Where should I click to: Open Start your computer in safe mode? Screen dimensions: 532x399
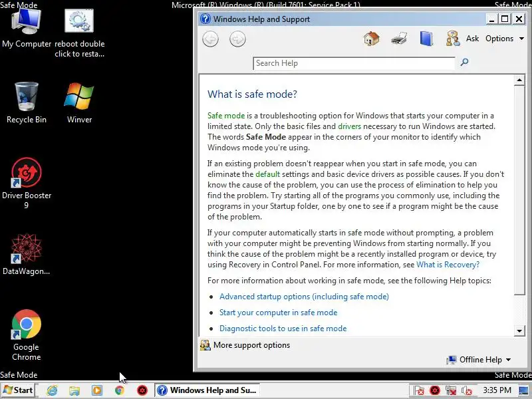[x=278, y=313]
